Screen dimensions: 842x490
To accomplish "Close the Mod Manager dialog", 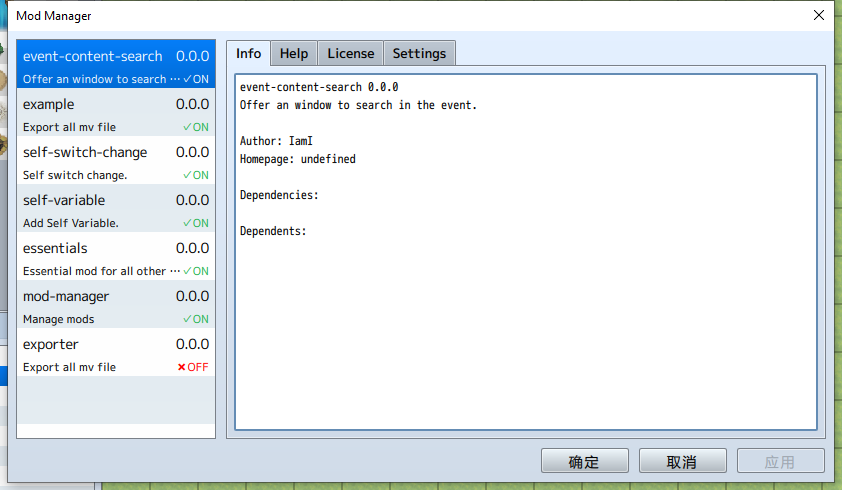I will (x=818, y=15).
